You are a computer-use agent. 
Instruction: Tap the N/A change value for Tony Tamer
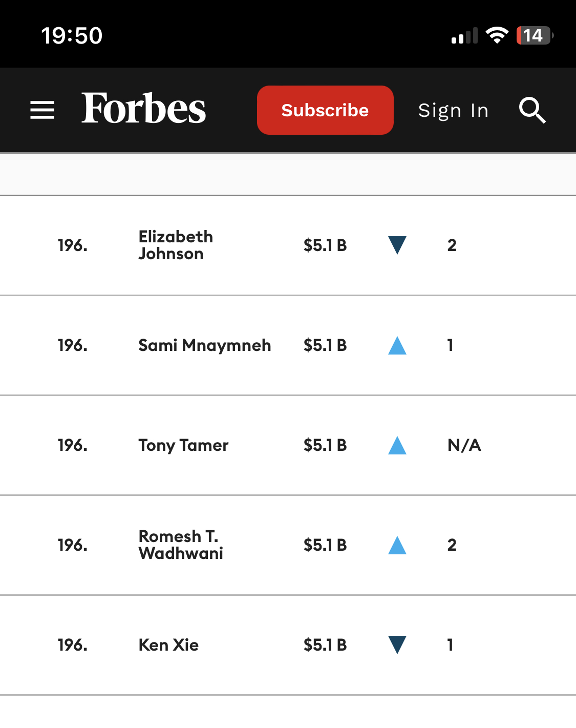[x=464, y=445]
